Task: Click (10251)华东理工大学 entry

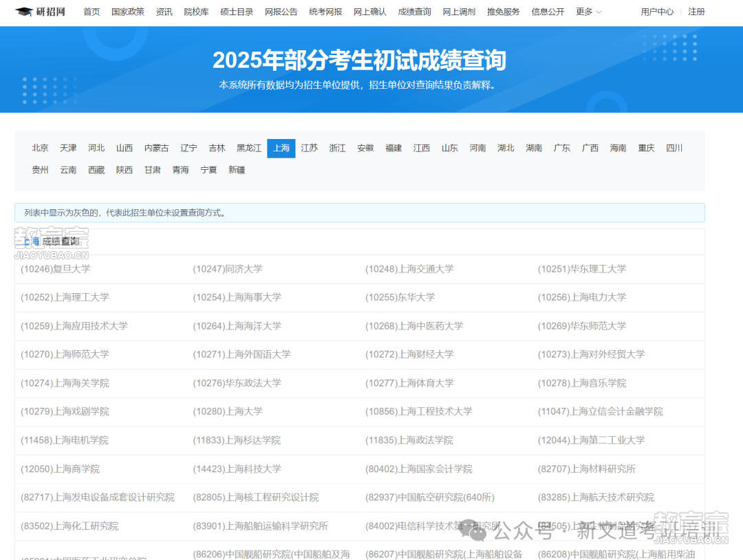Action: click(582, 269)
